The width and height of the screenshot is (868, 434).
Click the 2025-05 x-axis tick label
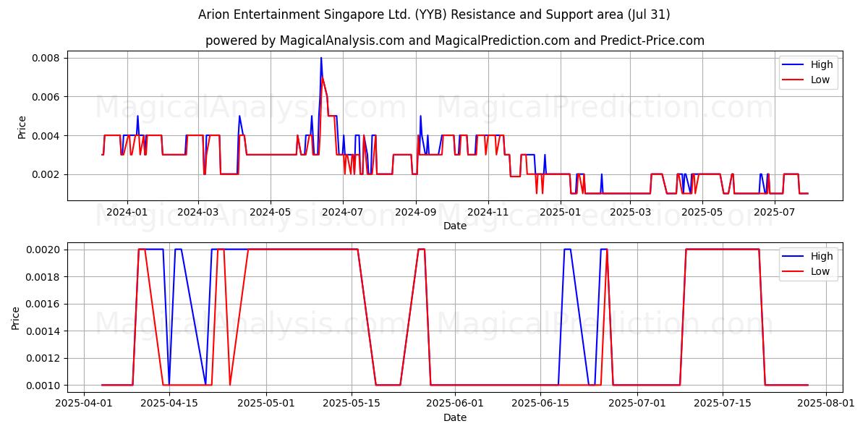[x=702, y=212]
